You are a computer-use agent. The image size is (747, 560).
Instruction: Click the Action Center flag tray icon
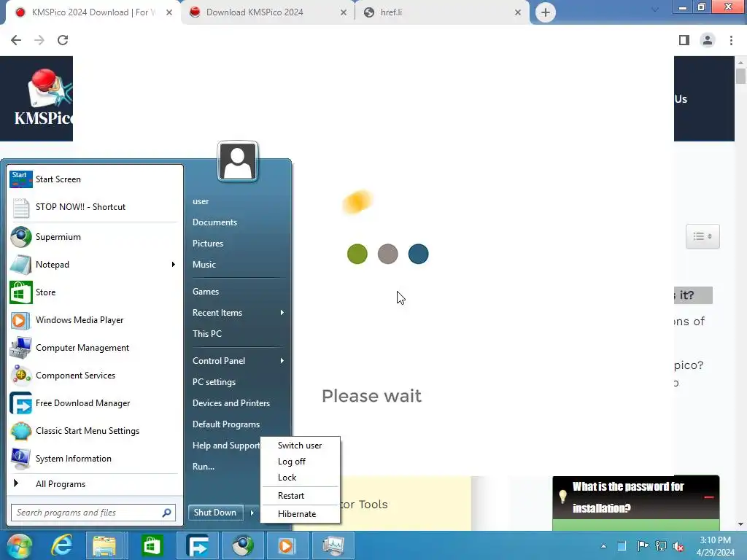pyautogui.click(x=643, y=545)
